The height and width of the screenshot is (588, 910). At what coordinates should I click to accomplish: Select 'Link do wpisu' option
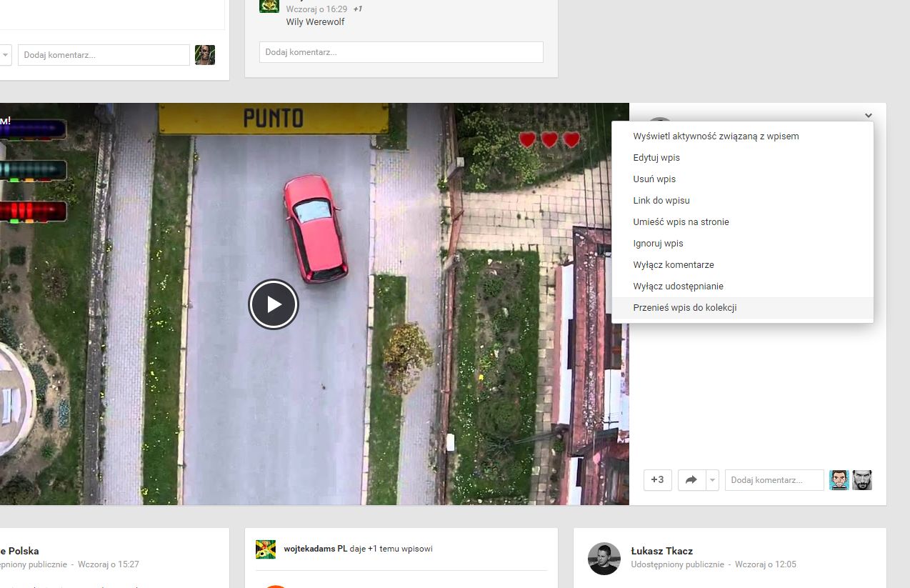coord(661,200)
